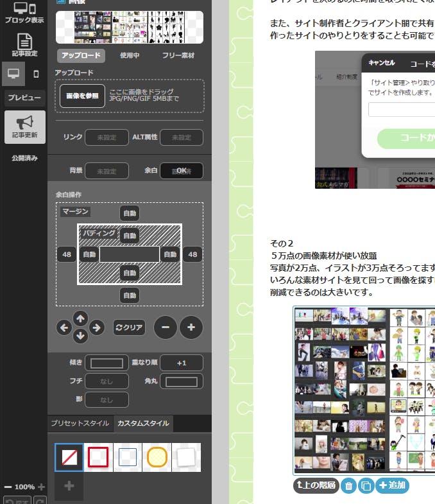Click the クリア reset button
Viewport: 435px width, 504px height.
129,327
